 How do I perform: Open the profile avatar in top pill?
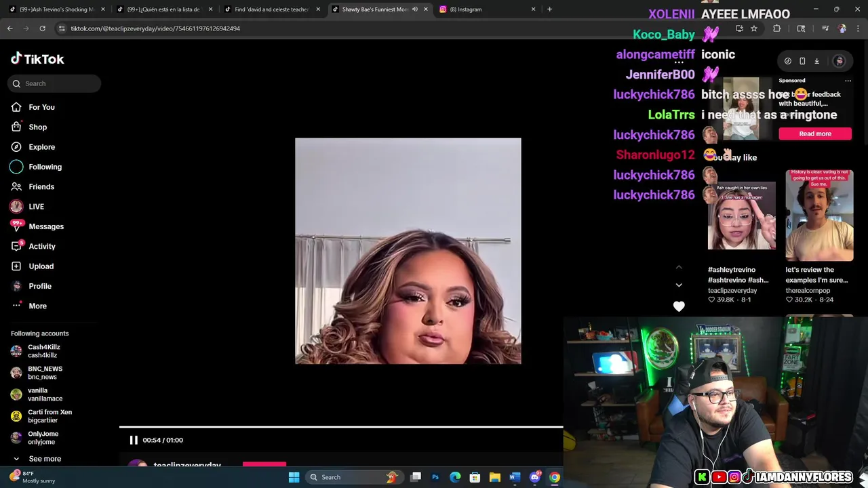(x=840, y=61)
